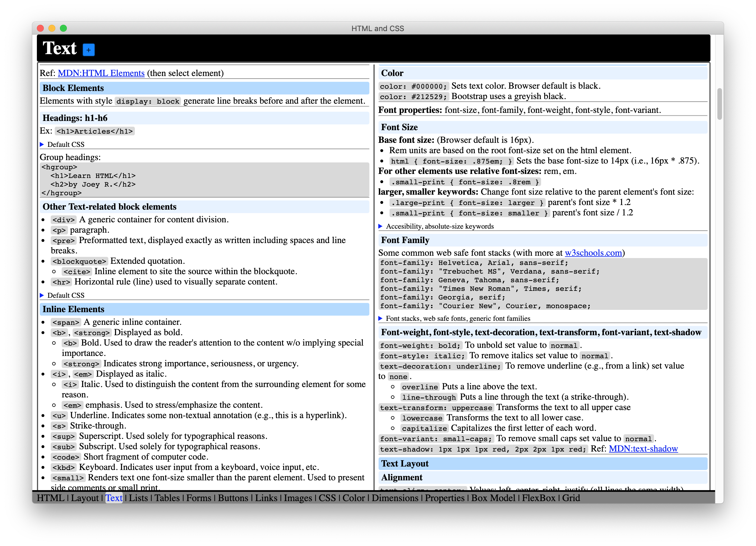Click the Text Layout section heading
Screen dimensions: 756x546
click(543, 464)
